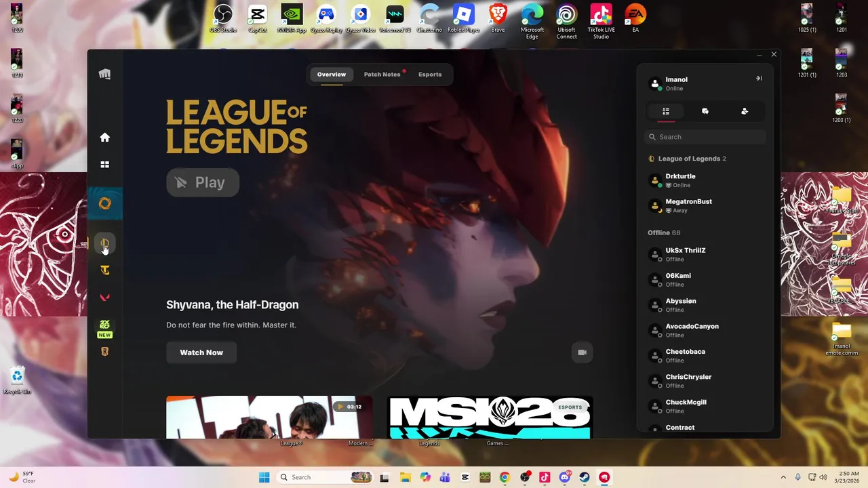The width and height of the screenshot is (868, 488).
Task: Open Teamfight Tactics from the sidebar
Action: click(104, 270)
